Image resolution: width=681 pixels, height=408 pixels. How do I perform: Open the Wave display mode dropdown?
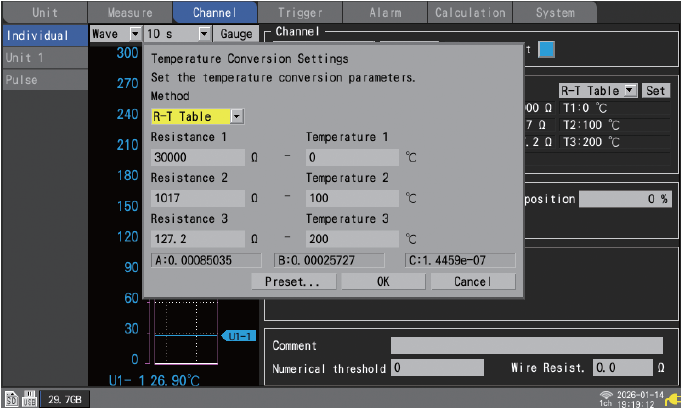(x=135, y=34)
